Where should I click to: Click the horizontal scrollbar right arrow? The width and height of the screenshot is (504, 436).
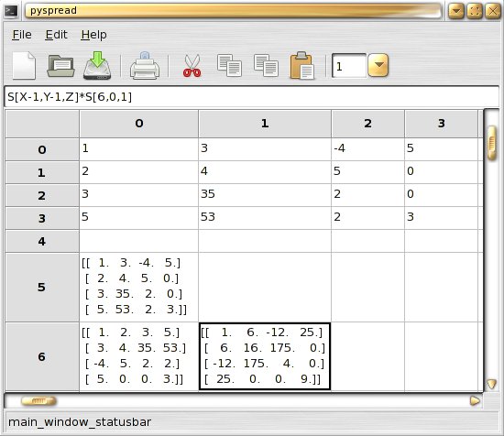tap(475, 400)
